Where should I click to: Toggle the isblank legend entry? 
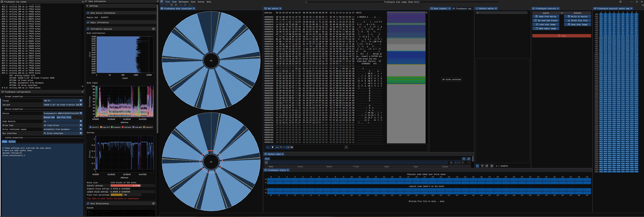click(x=127, y=127)
